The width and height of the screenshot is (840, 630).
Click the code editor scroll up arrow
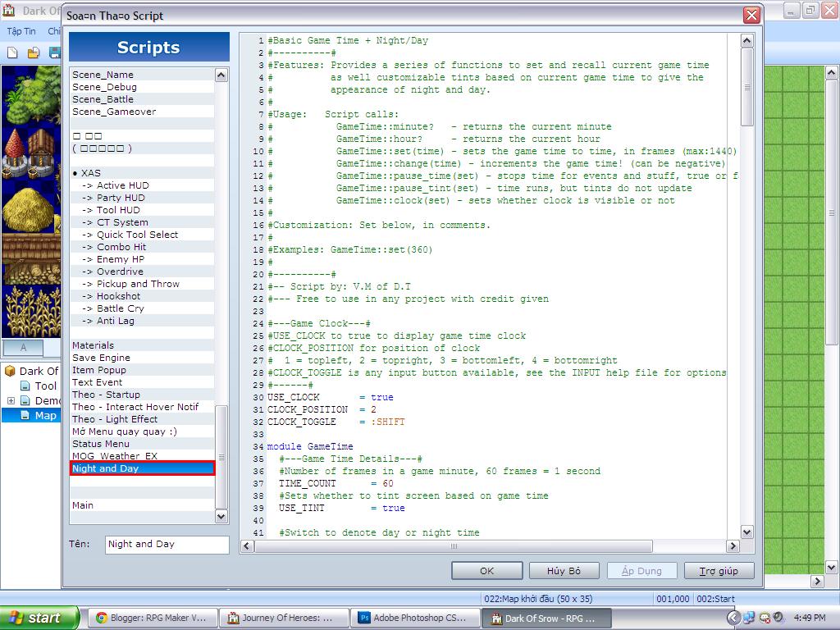pyautogui.click(x=746, y=41)
